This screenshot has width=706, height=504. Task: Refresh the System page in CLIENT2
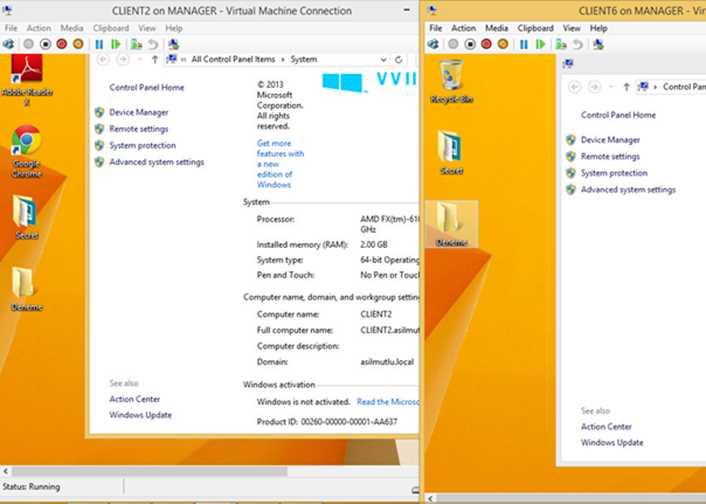point(399,60)
